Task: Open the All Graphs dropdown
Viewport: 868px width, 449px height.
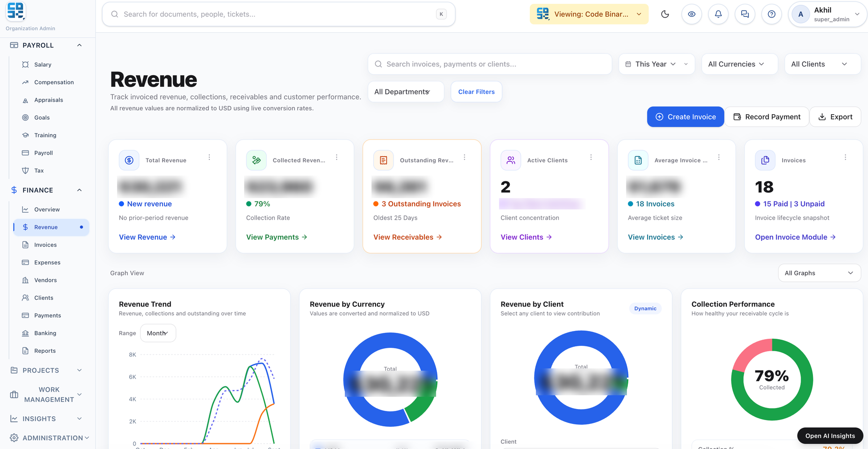Action: (819, 273)
